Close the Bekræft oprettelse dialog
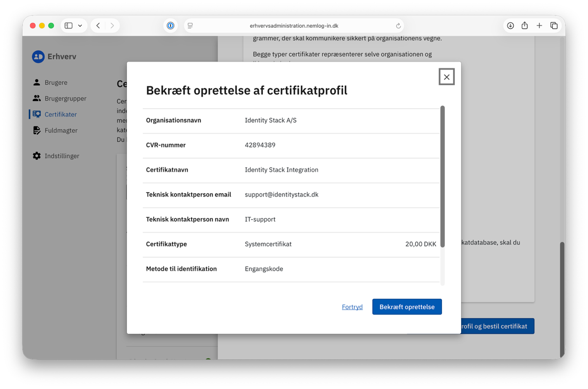Viewport: 588px width, 389px height. (446, 77)
